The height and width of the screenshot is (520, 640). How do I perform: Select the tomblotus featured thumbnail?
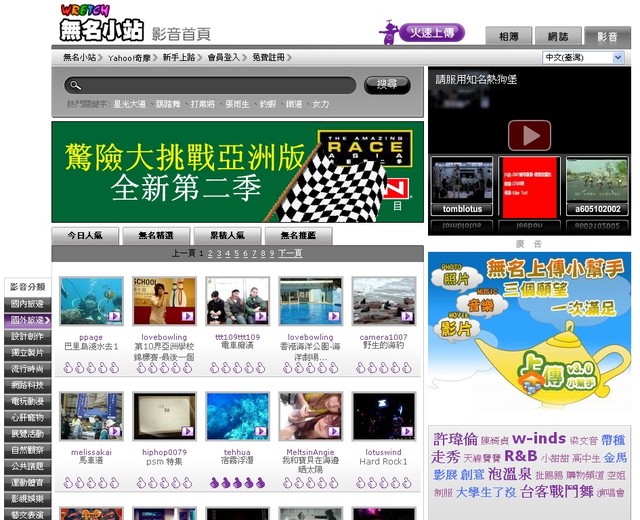[x=462, y=186]
